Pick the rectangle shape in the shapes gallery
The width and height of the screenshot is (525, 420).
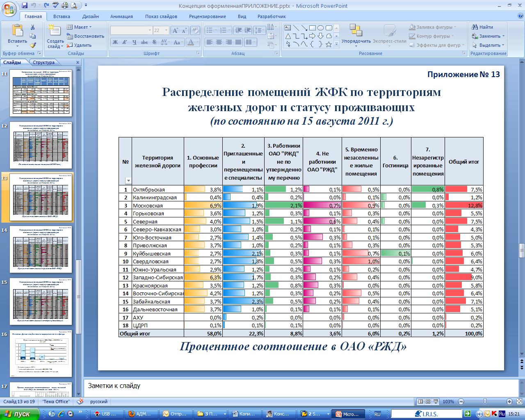click(313, 28)
